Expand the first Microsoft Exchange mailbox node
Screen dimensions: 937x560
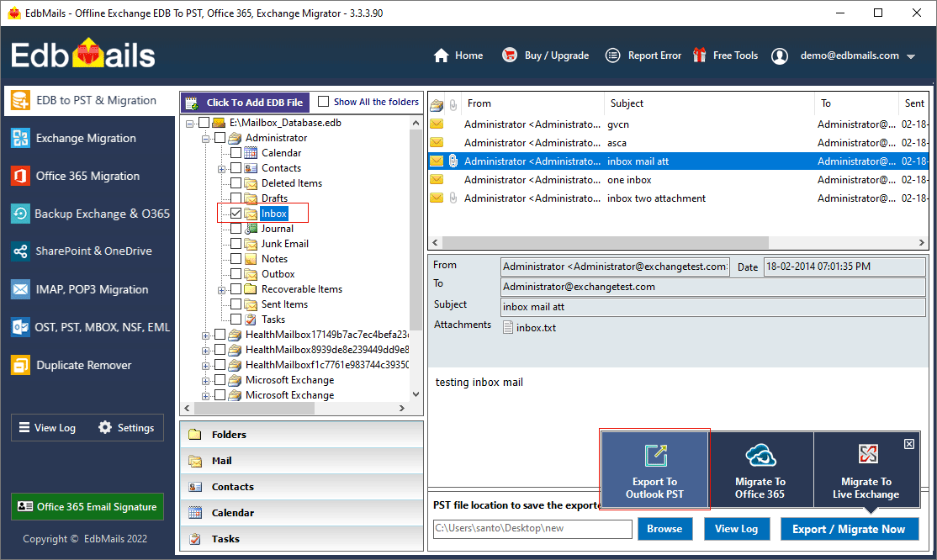click(x=205, y=381)
